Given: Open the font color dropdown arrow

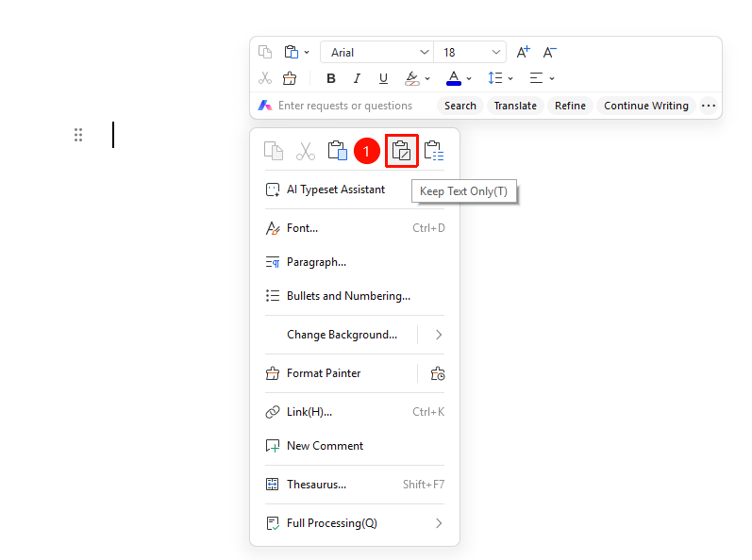Looking at the screenshot, I should pos(469,78).
